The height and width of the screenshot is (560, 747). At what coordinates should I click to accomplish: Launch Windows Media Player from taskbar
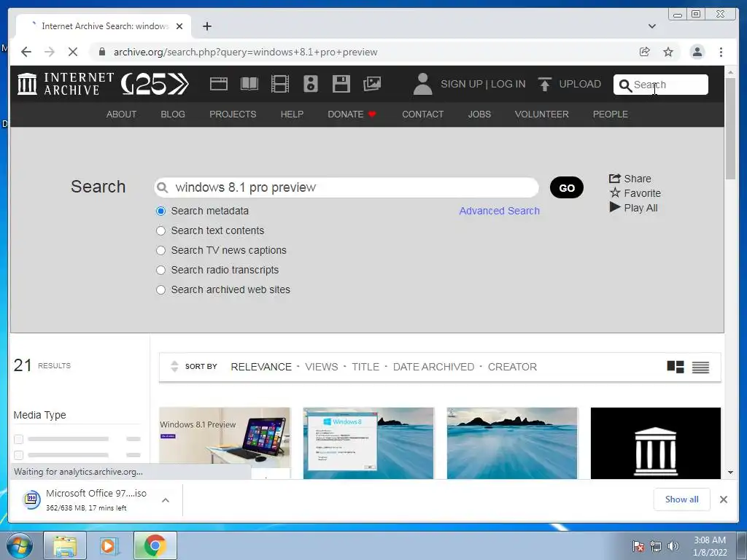(x=108, y=545)
